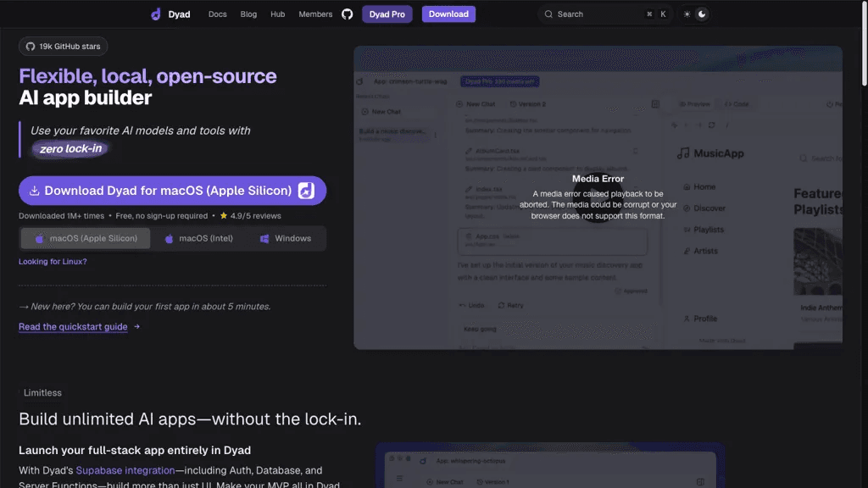The image size is (868, 488).
Task: Click the arrow next to quickstart guide
Action: tap(136, 326)
